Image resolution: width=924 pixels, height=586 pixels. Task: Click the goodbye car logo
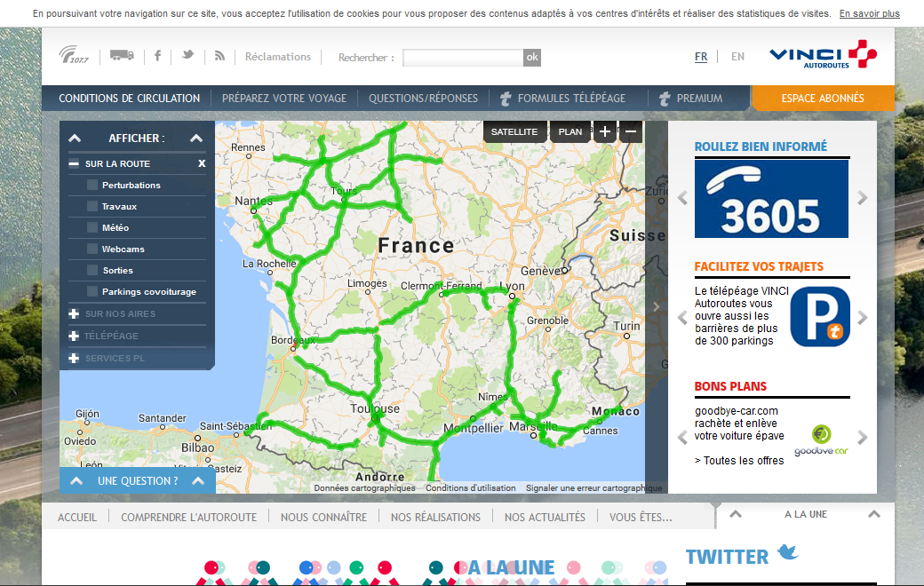(821, 439)
